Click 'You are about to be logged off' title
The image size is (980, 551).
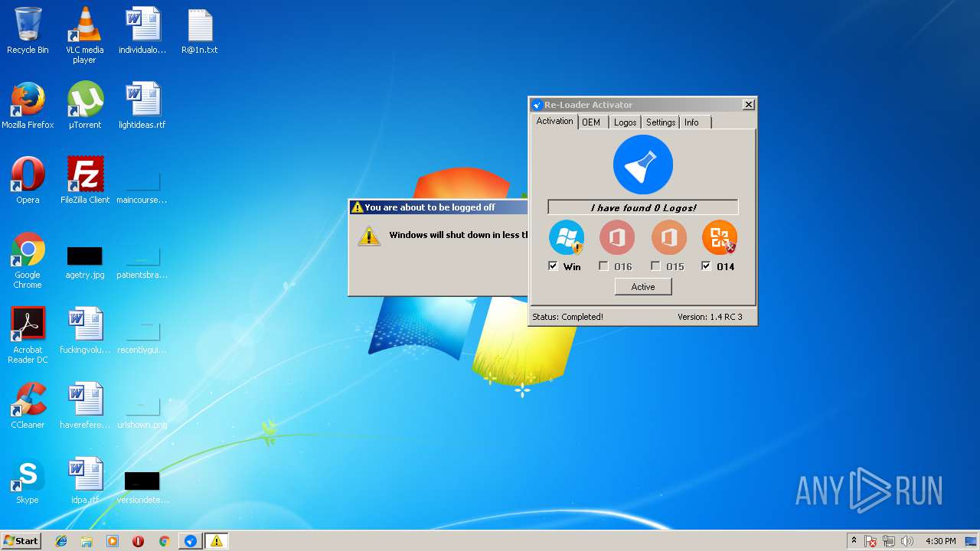coord(430,207)
